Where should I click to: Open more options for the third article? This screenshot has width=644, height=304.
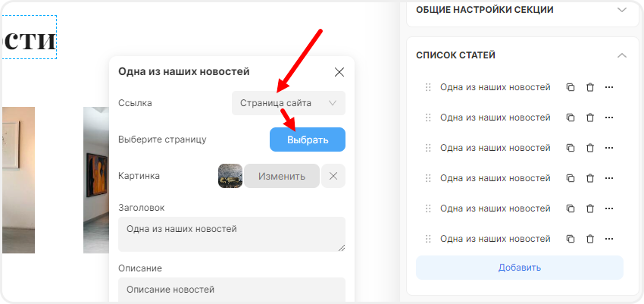click(x=608, y=148)
